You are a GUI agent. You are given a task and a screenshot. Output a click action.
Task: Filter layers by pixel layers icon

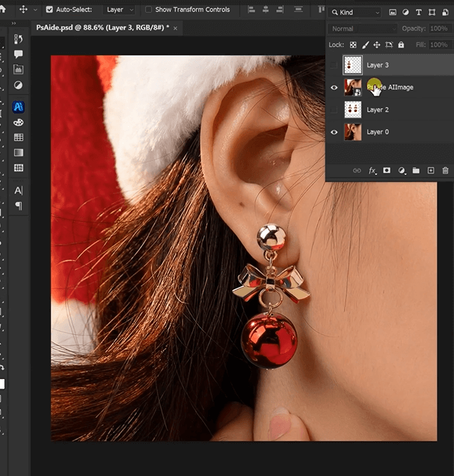pyautogui.click(x=393, y=12)
